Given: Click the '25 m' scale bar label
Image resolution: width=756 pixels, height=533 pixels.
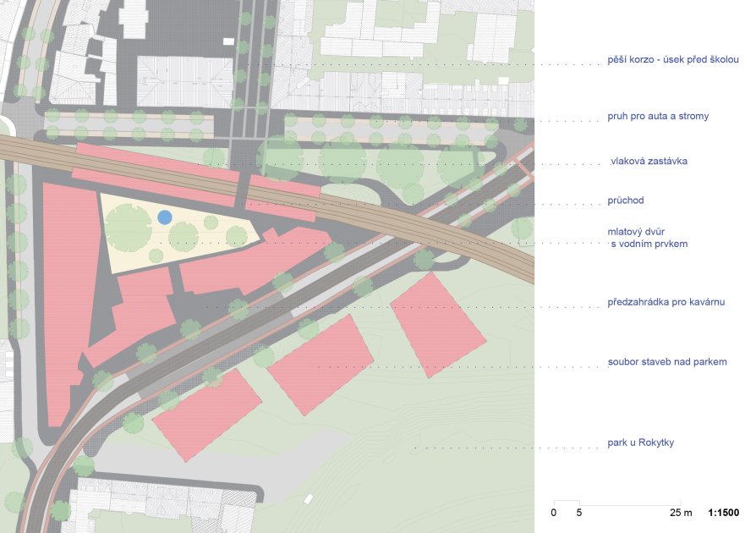Looking at the screenshot, I should click(681, 512).
